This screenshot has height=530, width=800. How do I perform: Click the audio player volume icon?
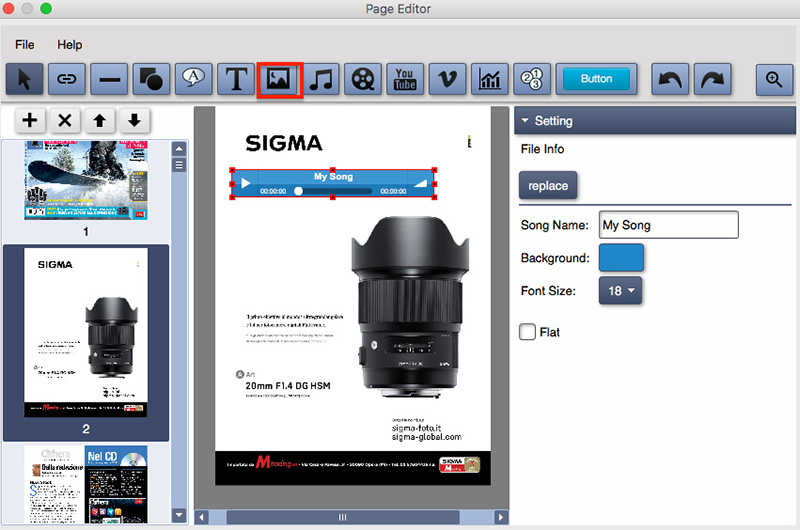420,183
